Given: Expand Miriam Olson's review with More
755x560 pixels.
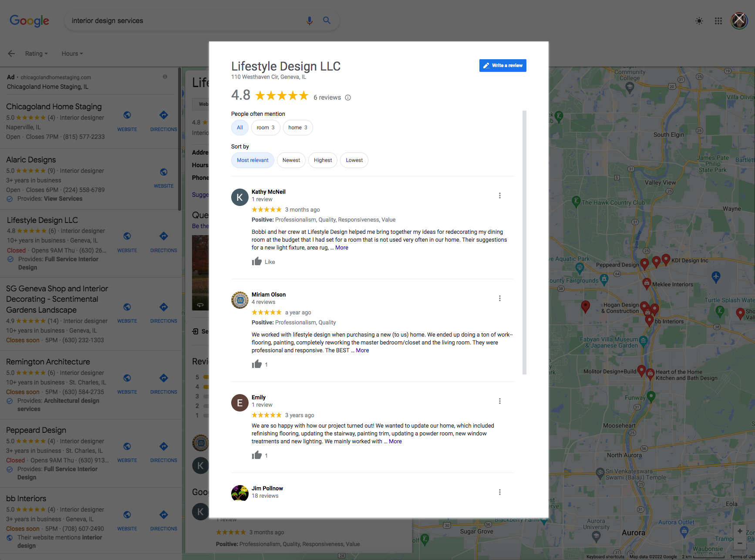Looking at the screenshot, I should (x=362, y=351).
